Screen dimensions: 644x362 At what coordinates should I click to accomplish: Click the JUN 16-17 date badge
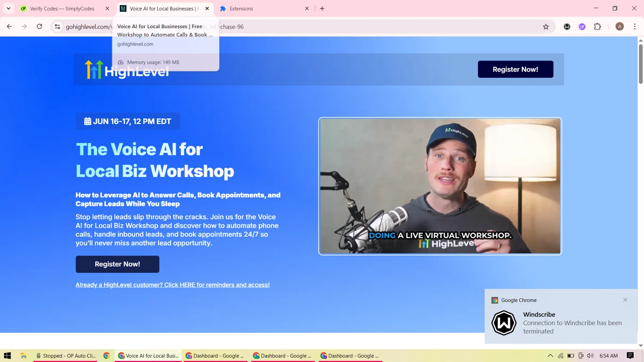(x=128, y=121)
